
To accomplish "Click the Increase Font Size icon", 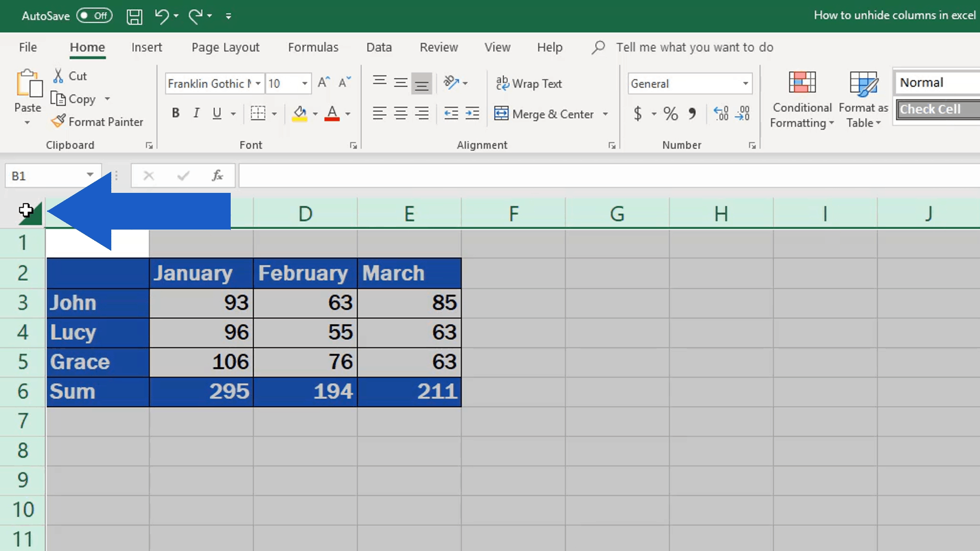I will point(324,83).
